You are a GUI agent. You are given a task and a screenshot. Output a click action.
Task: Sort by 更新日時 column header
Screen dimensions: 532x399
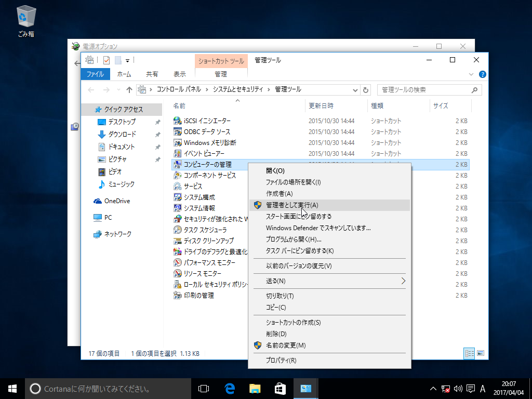[x=321, y=106]
